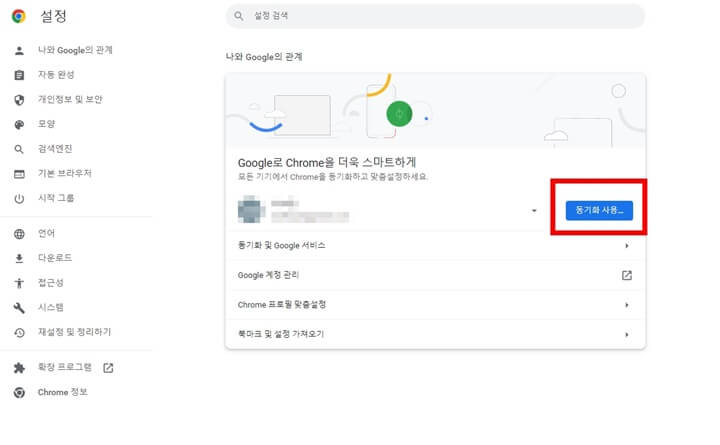Click the Chrome logo beside 설정
Image resolution: width=720 pixels, height=445 pixels.
tap(19, 17)
